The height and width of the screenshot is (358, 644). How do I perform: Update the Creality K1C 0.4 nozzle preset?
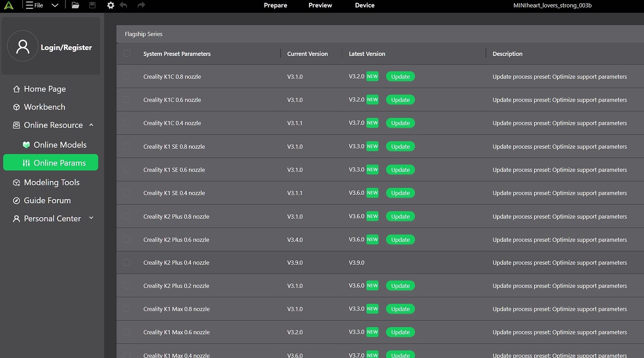[400, 123]
